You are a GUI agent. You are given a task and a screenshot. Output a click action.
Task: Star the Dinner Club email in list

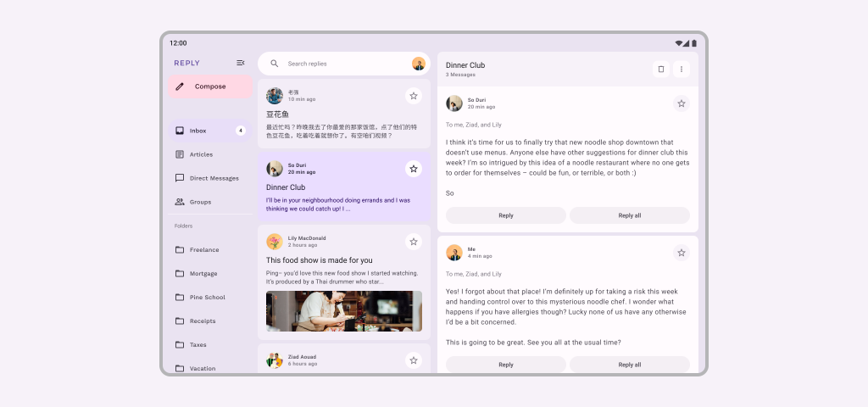pos(414,169)
